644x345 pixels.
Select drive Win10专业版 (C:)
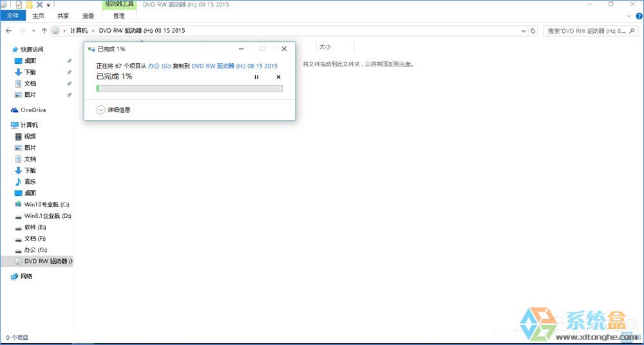(46, 204)
